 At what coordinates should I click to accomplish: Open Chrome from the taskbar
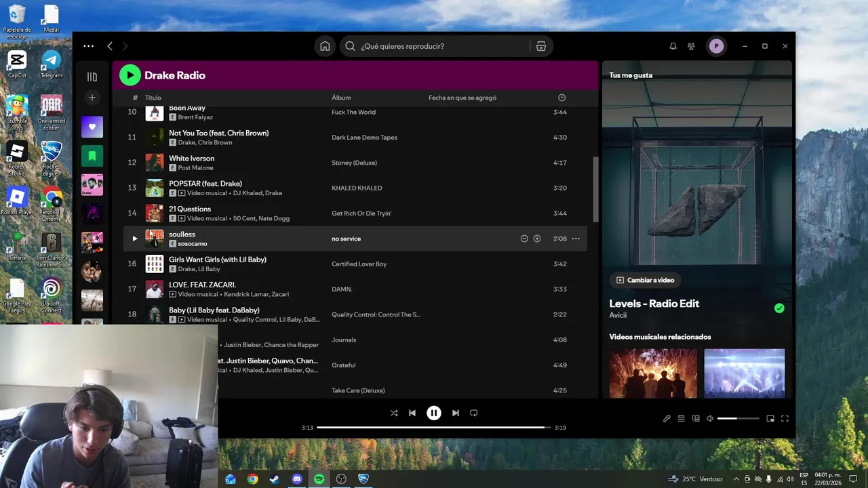click(252, 479)
